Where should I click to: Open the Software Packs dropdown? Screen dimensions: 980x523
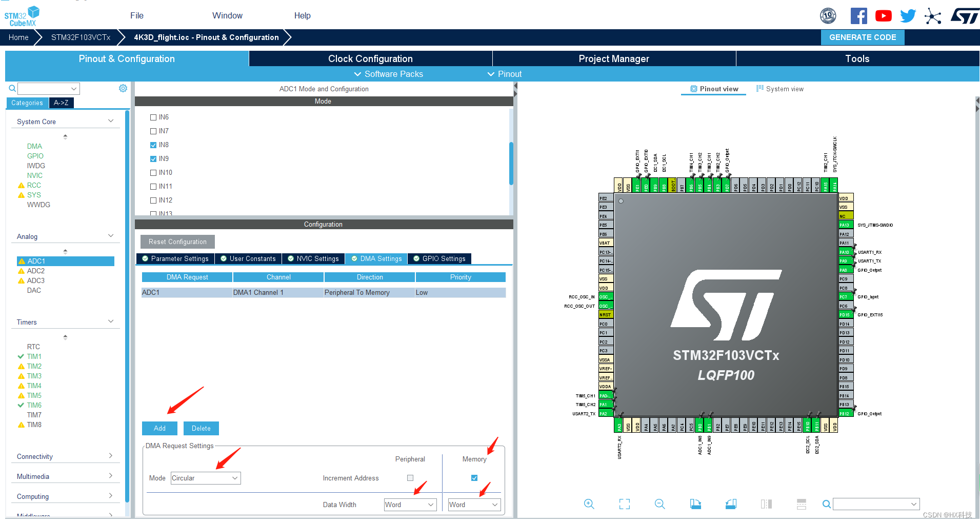388,74
